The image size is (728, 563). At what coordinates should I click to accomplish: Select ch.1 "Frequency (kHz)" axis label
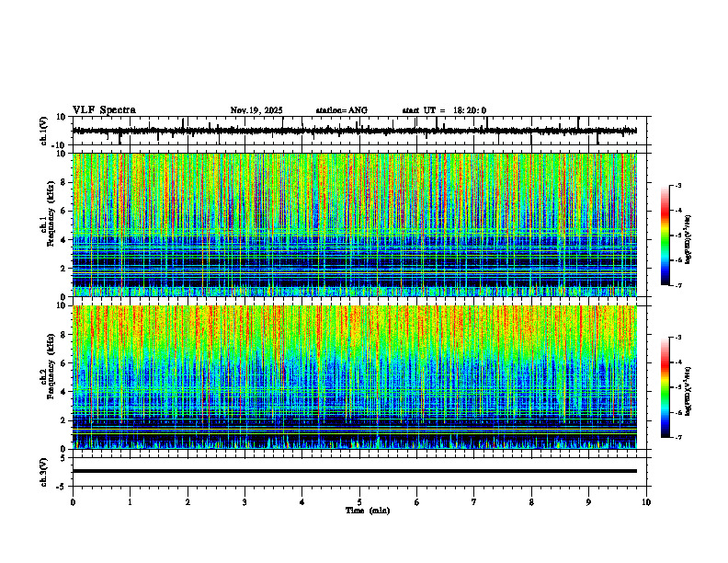pos(50,213)
